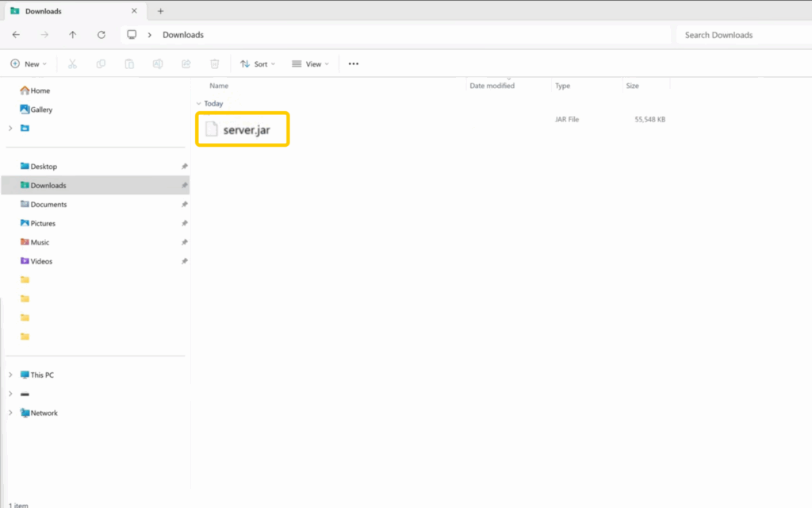This screenshot has height=508, width=812.
Task: Click the Delete trash icon
Action: click(214, 63)
